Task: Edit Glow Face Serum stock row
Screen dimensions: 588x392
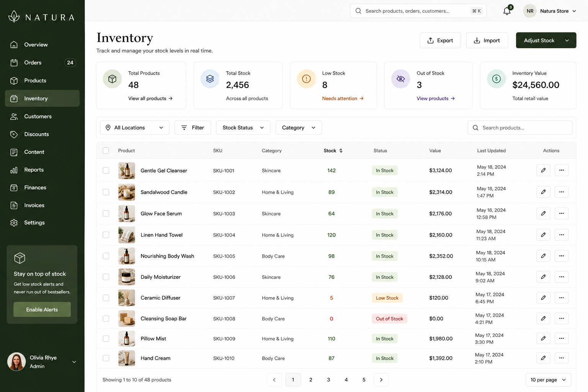Action: pyautogui.click(x=543, y=213)
